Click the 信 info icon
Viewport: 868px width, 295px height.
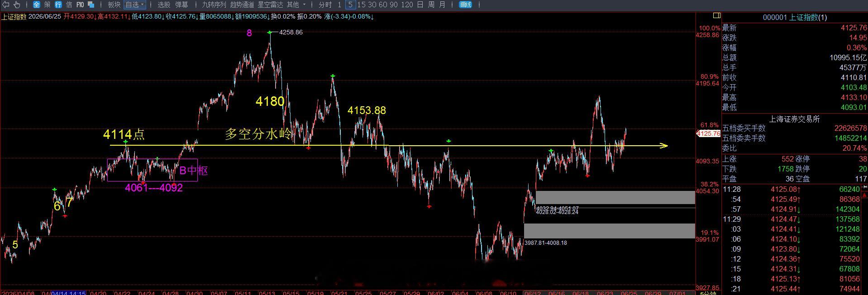69,5
